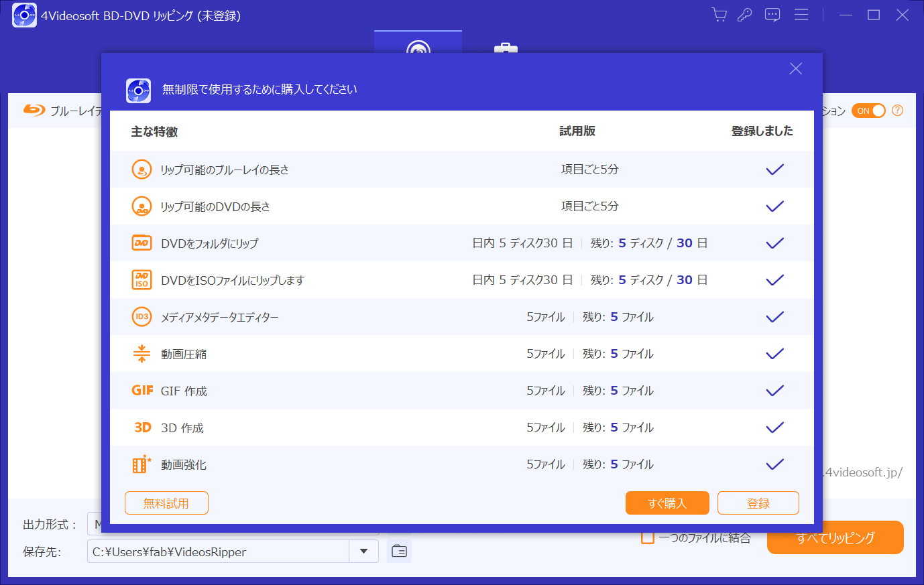Click the 試用版 column header
This screenshot has height=585, width=924.
577,131
